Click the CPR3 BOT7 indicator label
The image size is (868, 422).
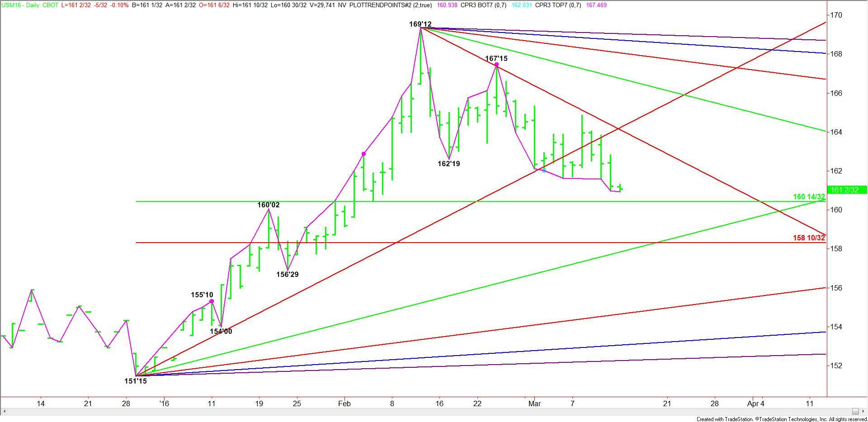[x=484, y=5]
